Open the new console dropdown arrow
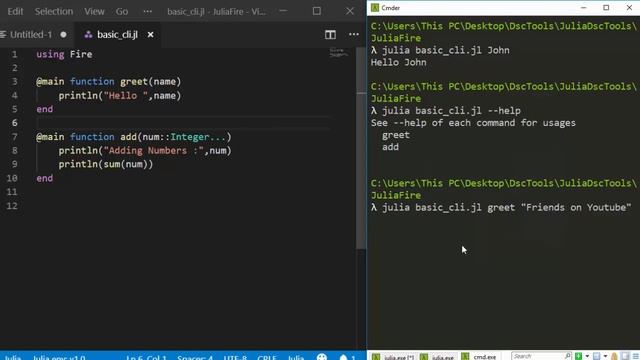This screenshot has width=640, height=360. pyautogui.click(x=587, y=356)
